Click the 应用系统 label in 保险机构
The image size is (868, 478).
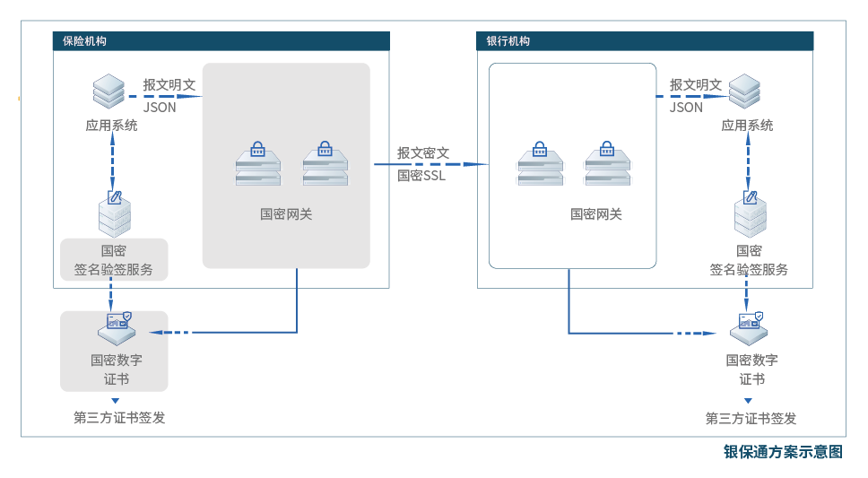tap(111, 126)
